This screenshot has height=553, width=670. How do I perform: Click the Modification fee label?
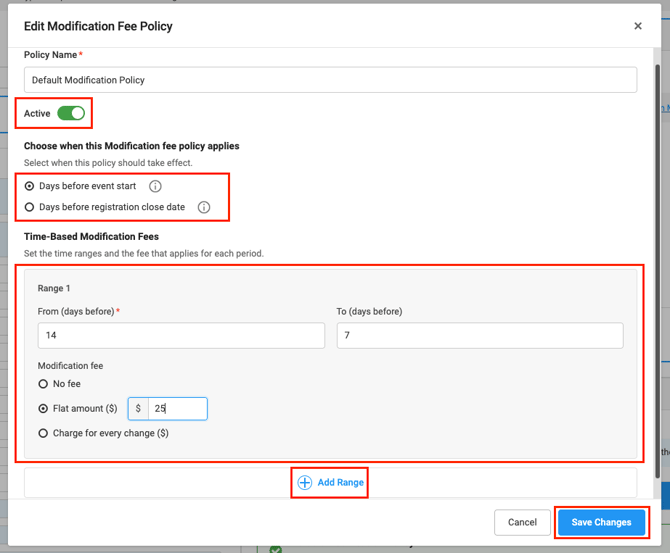pyautogui.click(x=71, y=366)
